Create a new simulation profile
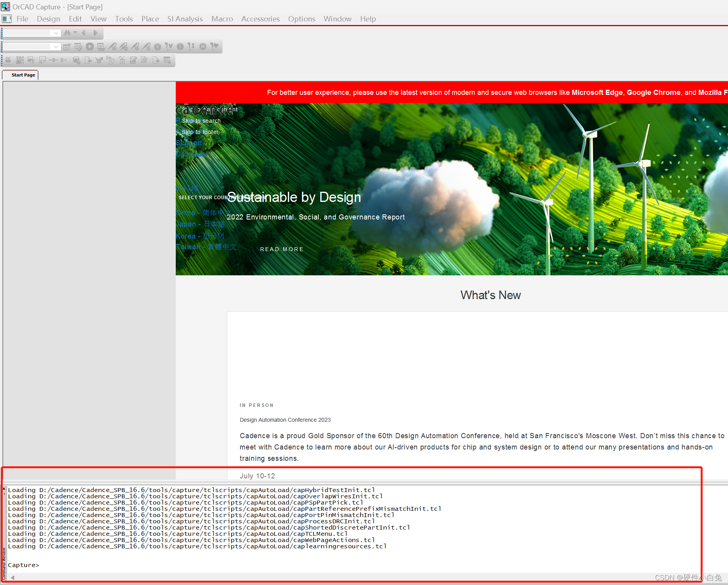The height and width of the screenshot is (585, 728). pyautogui.click(x=67, y=46)
